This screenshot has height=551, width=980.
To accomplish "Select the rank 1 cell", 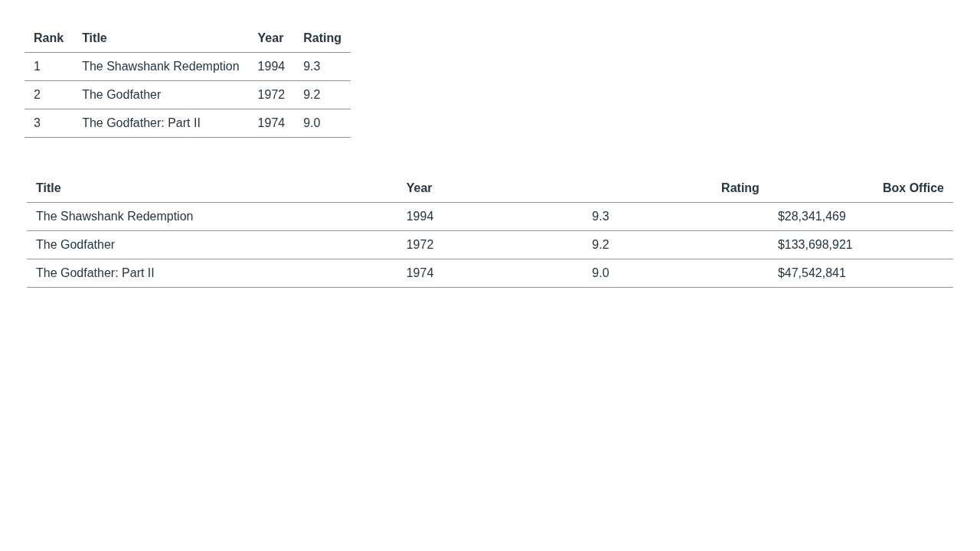I will click(38, 67).
